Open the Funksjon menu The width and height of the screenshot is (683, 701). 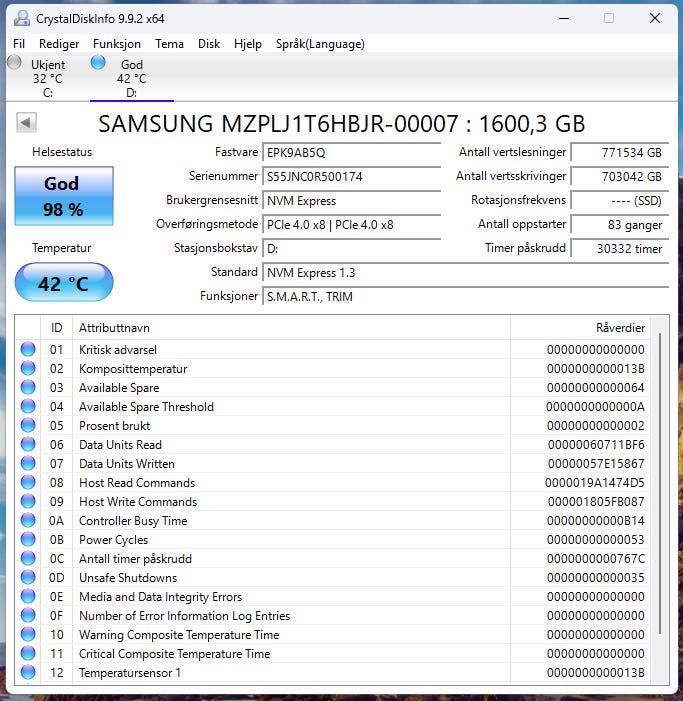[x=117, y=44]
